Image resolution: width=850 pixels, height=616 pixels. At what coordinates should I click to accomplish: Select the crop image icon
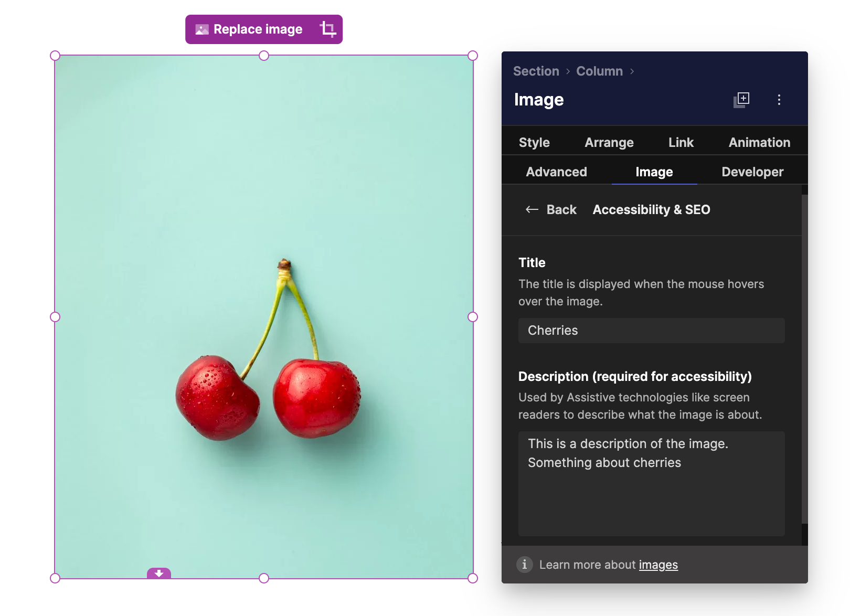pos(328,29)
